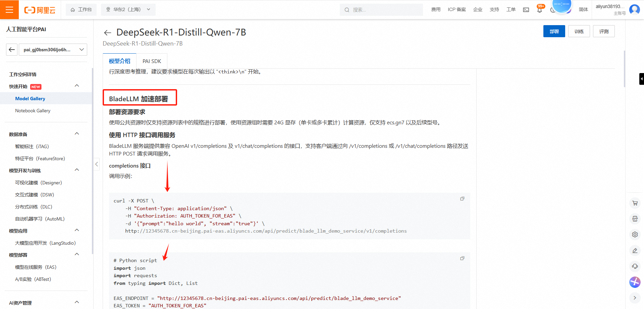Copy the curl code block
This screenshot has height=309, width=644.
coord(462,199)
